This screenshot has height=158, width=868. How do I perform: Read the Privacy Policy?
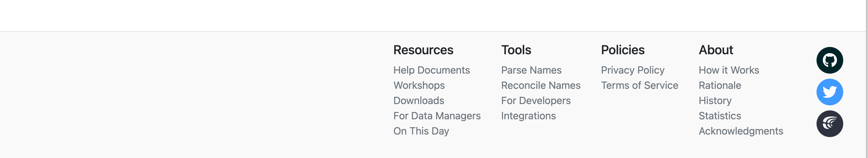pyautogui.click(x=633, y=70)
